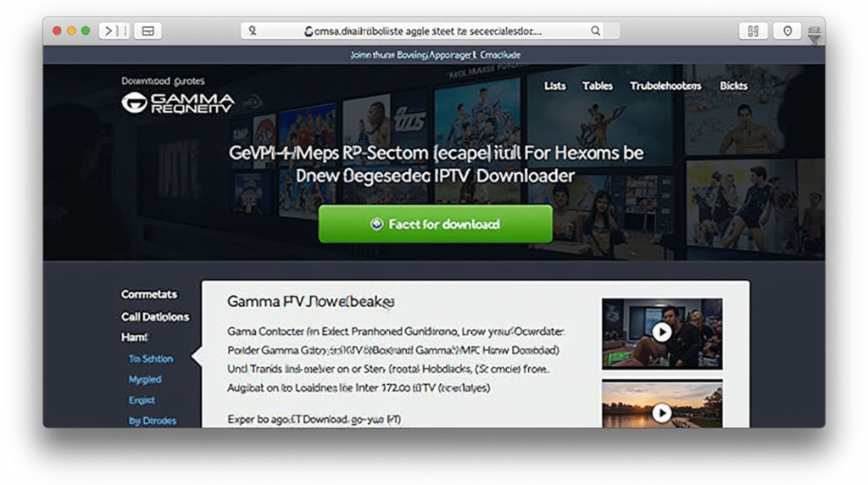Screen dimensions: 868x485
Task: Click the macOS yellow minimize window button
Action: tap(71, 31)
